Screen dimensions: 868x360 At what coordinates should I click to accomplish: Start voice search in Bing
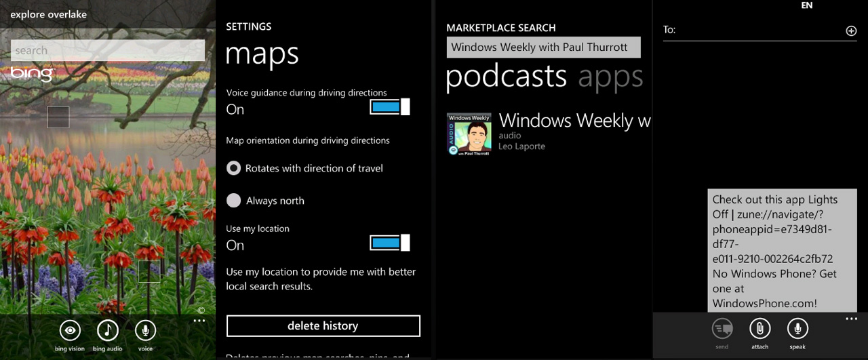144,331
